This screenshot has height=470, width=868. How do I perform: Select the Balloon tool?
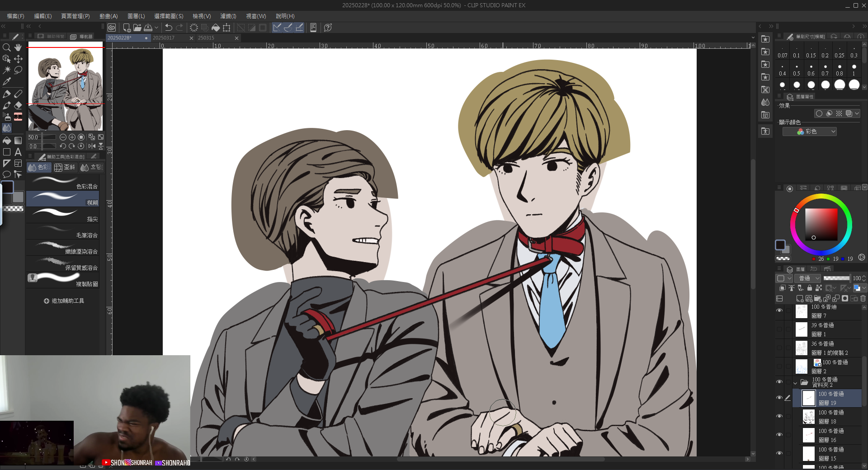tap(7, 174)
